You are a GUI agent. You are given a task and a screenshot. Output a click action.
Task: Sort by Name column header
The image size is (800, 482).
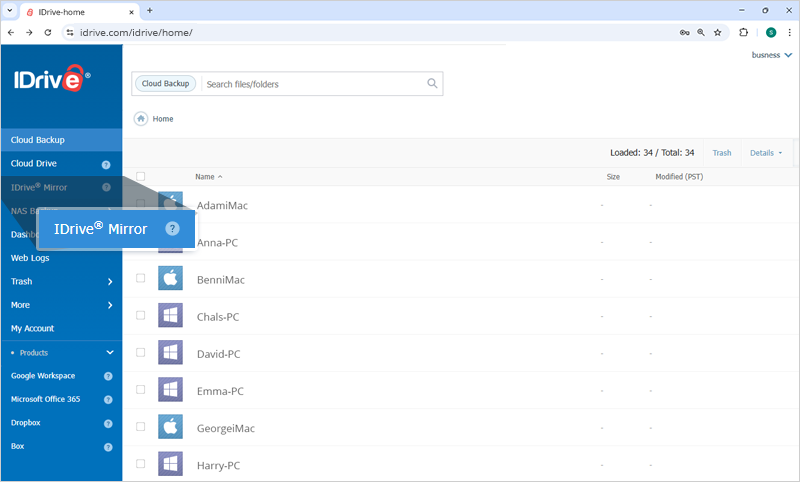tap(208, 176)
